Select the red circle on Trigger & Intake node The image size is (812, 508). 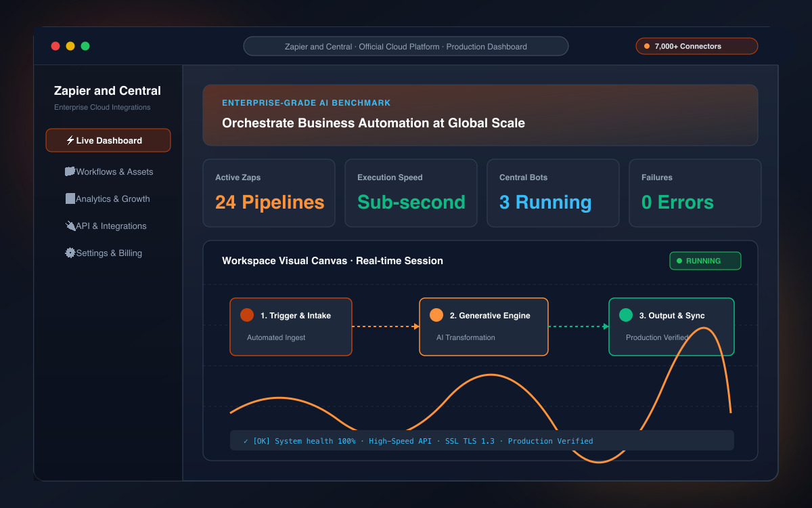click(x=247, y=315)
